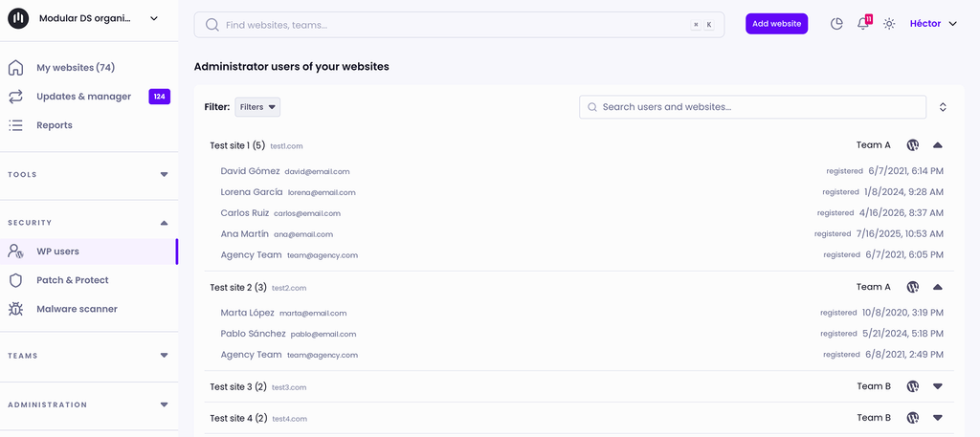
Task: Open the Filters dropdown
Action: [x=257, y=107]
